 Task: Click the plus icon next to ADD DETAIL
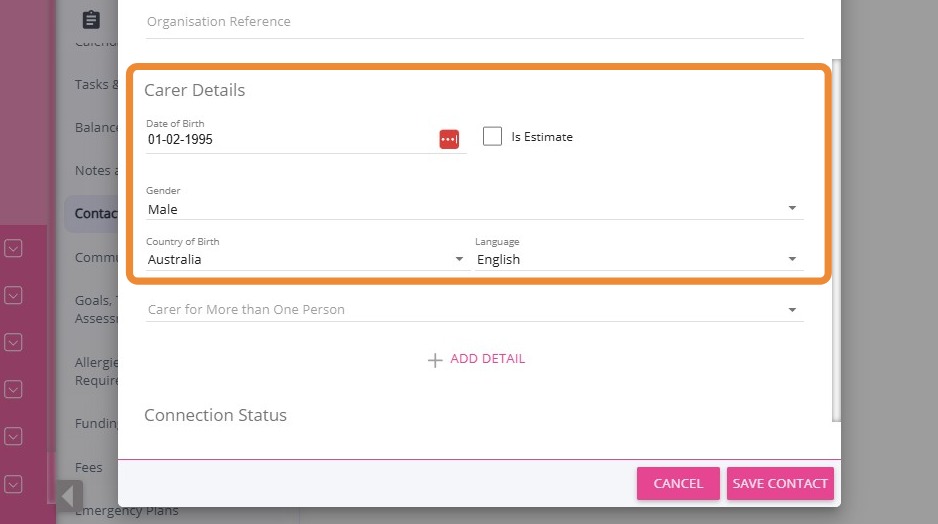(435, 360)
